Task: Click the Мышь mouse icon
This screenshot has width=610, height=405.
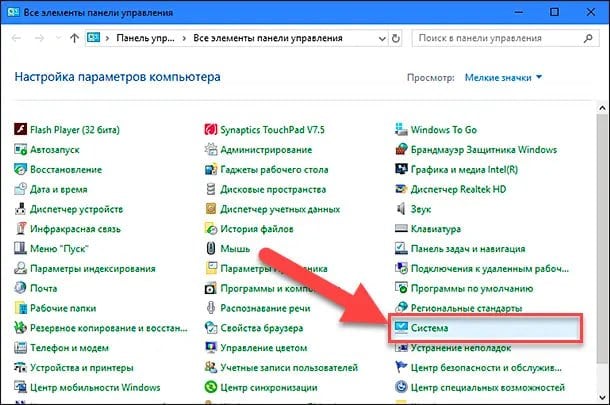Action: click(x=210, y=248)
